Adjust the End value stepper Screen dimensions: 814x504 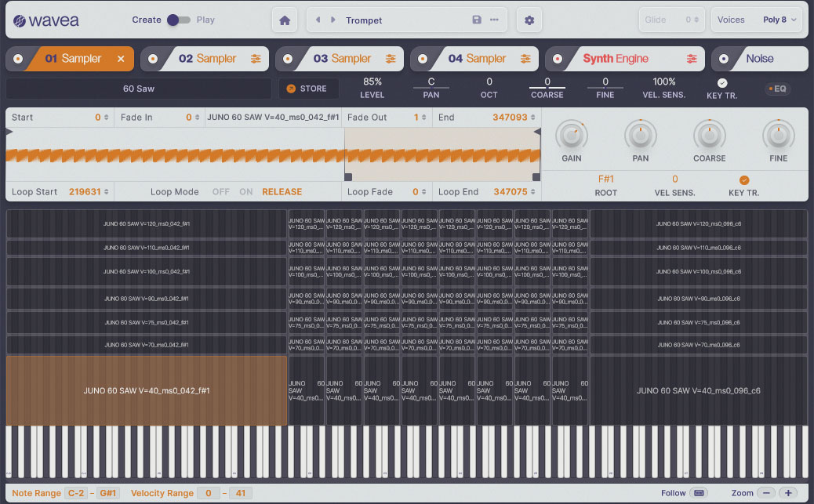(x=532, y=118)
